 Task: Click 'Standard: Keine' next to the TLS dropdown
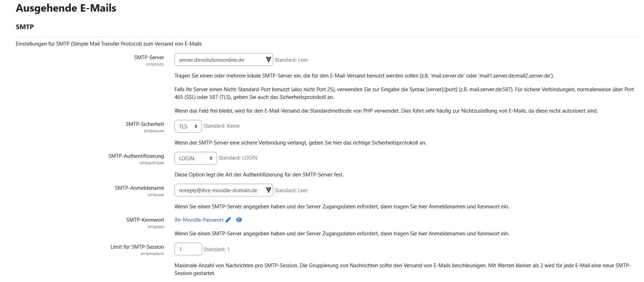pos(222,126)
